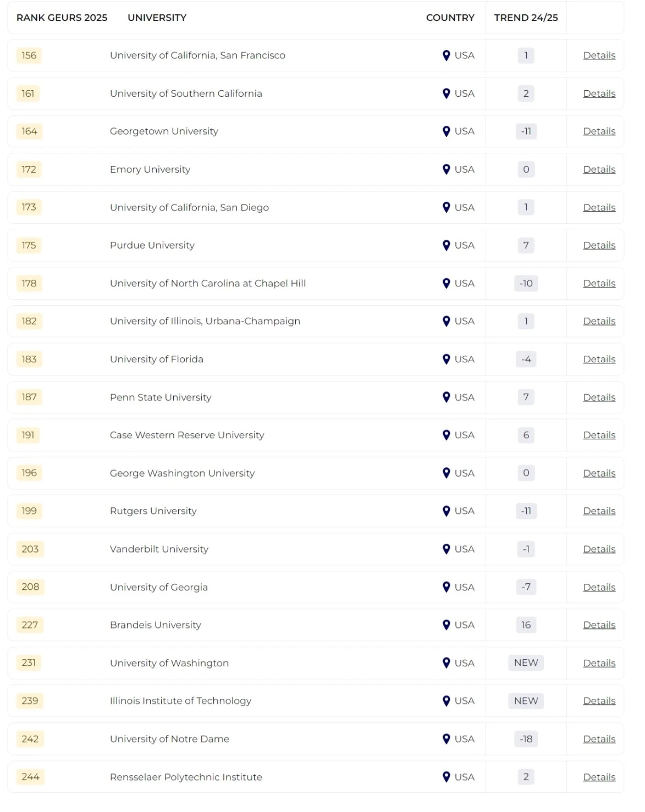
Task: Click the pin icon on the Rutgers University row
Action: coord(447,511)
